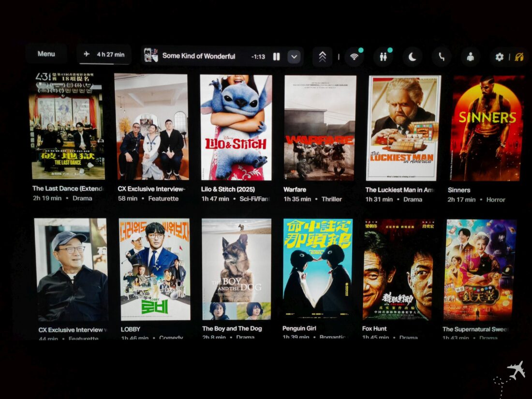Pause Some Kind of Wonderful playback
532x399 pixels.
(277, 56)
